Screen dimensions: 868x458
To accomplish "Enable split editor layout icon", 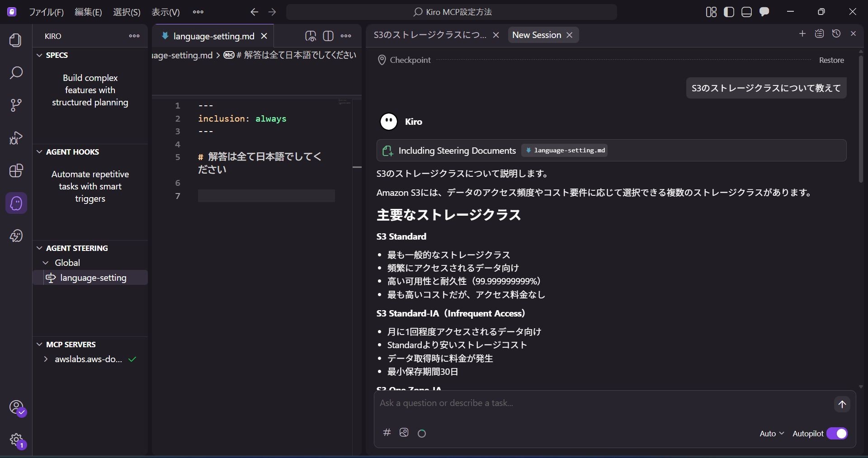I will pos(329,36).
